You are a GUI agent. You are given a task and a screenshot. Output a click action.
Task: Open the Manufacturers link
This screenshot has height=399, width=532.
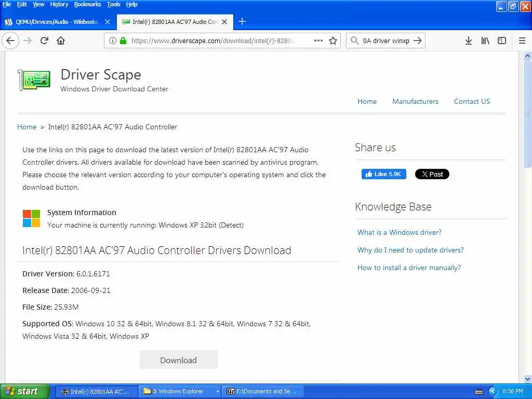[415, 101]
